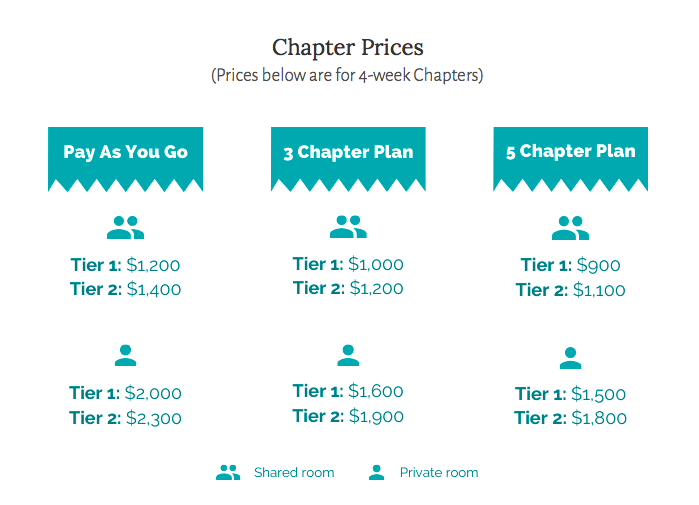Click the Shared room legend label

point(294,472)
